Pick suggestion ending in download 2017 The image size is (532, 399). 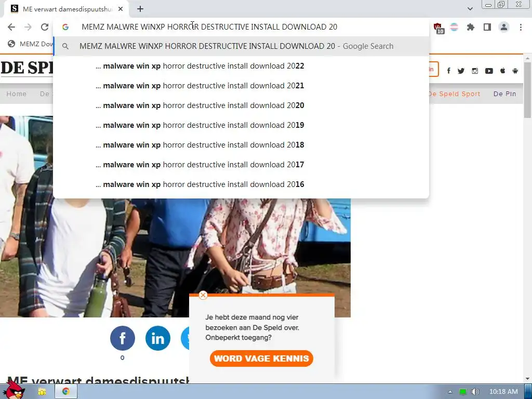(x=241, y=165)
